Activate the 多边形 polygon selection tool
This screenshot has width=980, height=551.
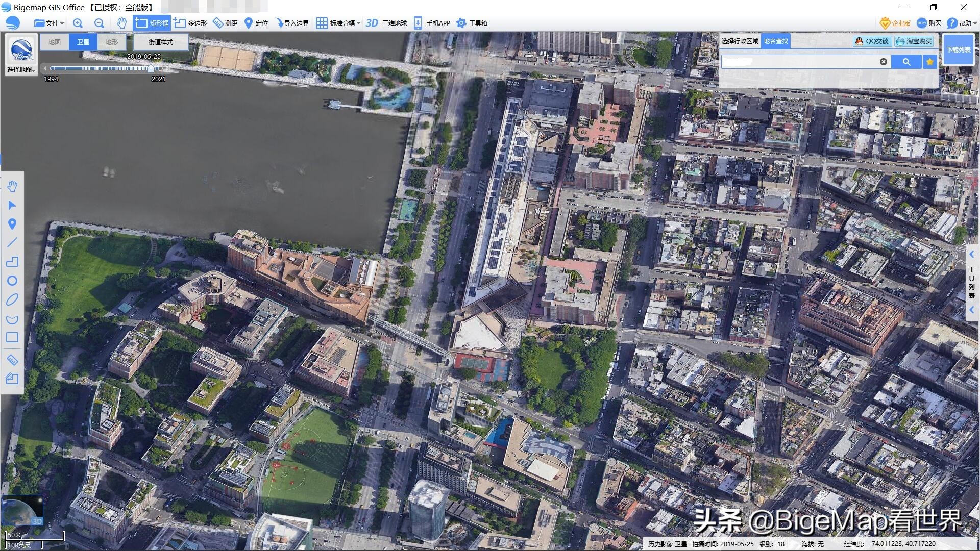(x=190, y=23)
